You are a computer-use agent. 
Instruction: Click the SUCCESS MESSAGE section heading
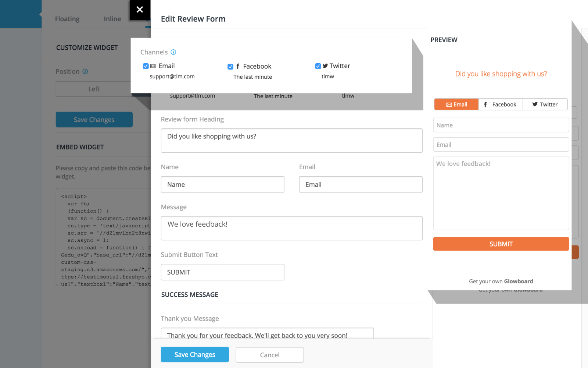(190, 295)
